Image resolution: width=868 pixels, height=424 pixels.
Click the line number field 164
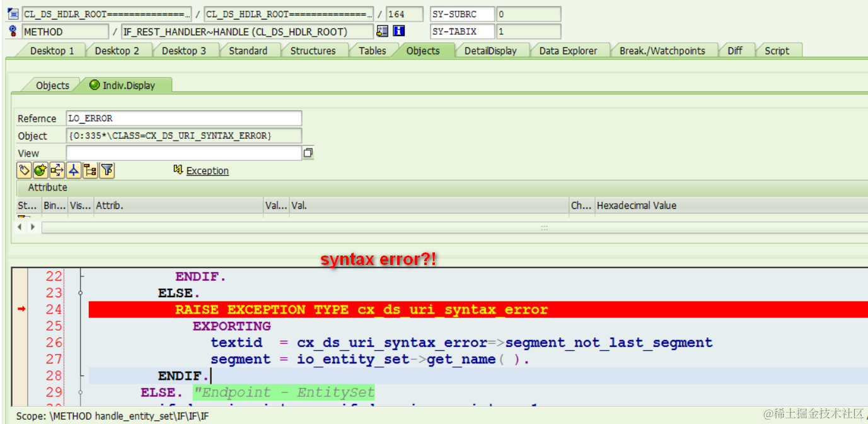[x=405, y=14]
